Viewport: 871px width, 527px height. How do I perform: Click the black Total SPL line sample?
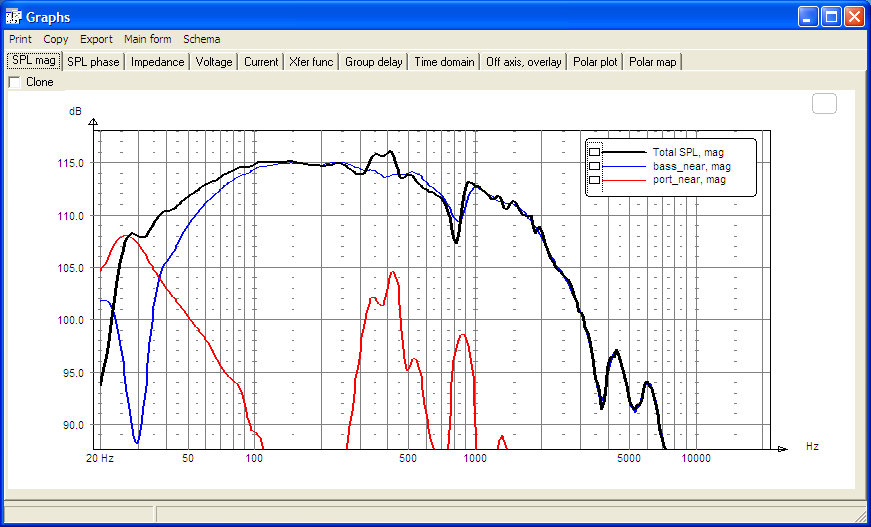[x=625, y=152]
